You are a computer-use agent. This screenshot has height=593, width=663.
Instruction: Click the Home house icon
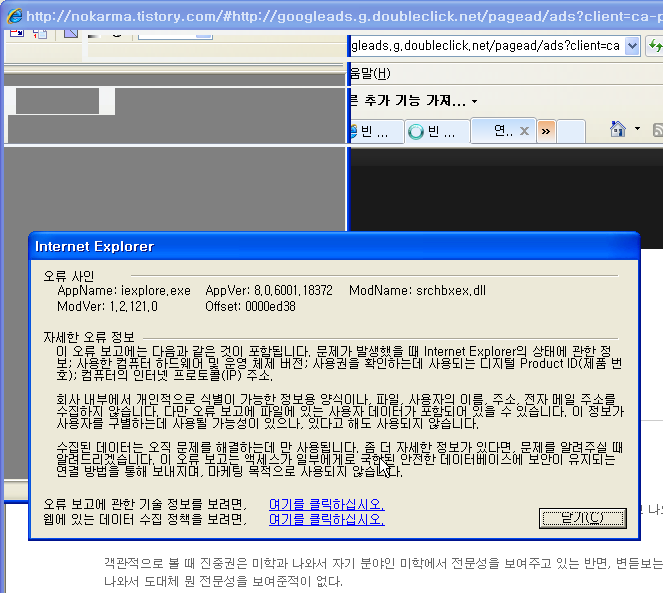click(x=617, y=129)
